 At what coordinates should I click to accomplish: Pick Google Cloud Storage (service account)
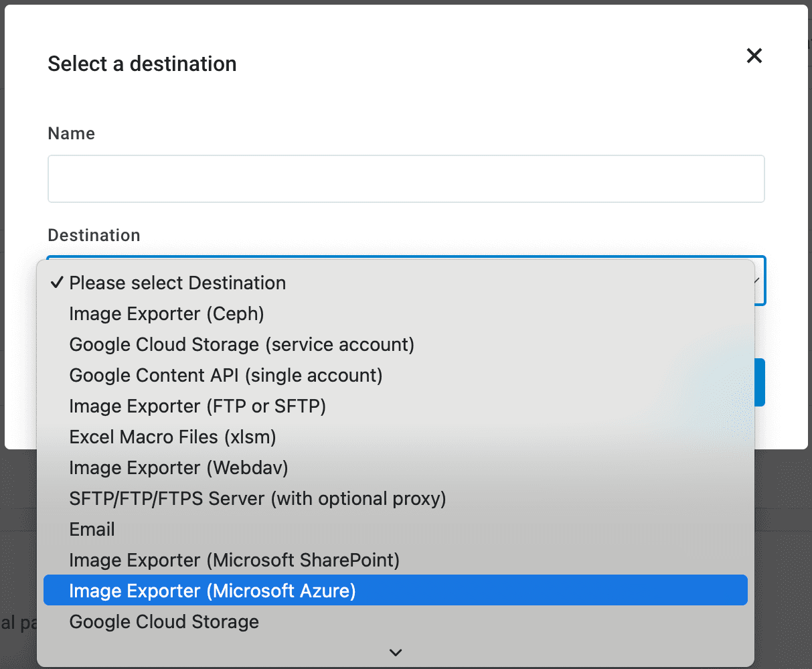coord(242,345)
